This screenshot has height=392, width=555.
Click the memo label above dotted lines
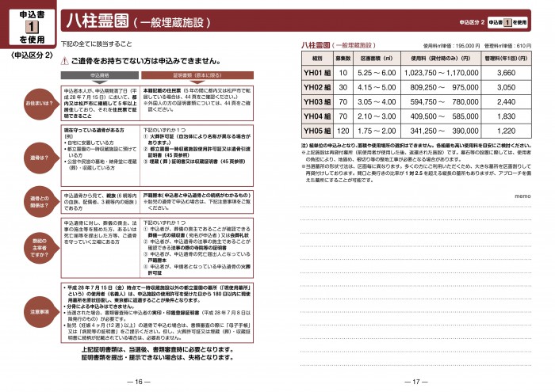[522, 196]
